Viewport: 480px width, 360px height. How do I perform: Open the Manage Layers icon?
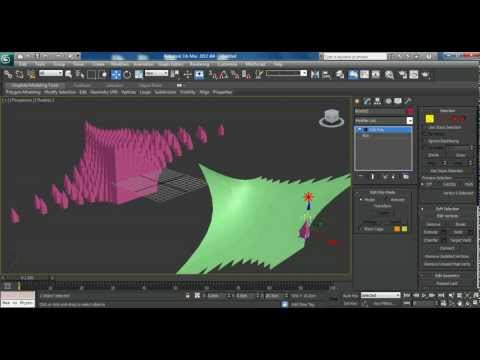pos(340,74)
